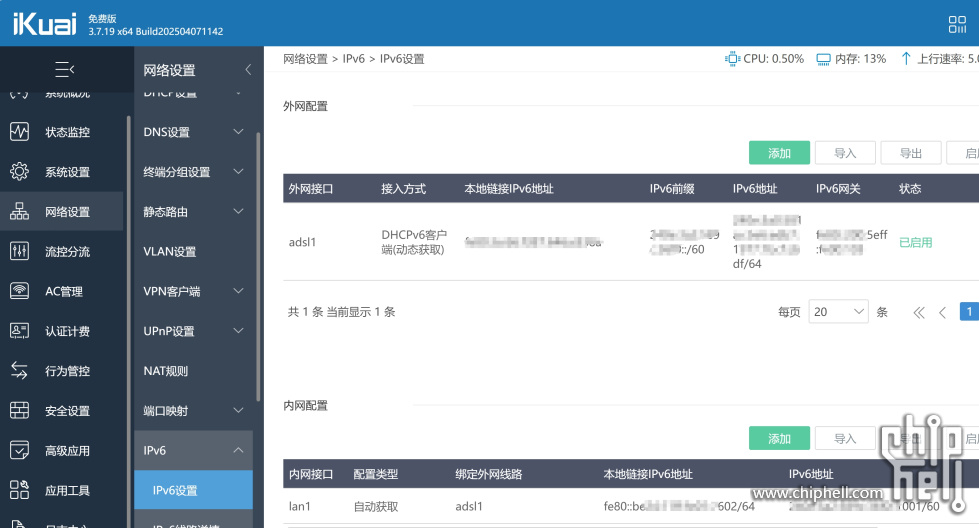This screenshot has height=528, width=979.
Task: Click the 高级应用 checkbox icon
Action: pos(19,451)
